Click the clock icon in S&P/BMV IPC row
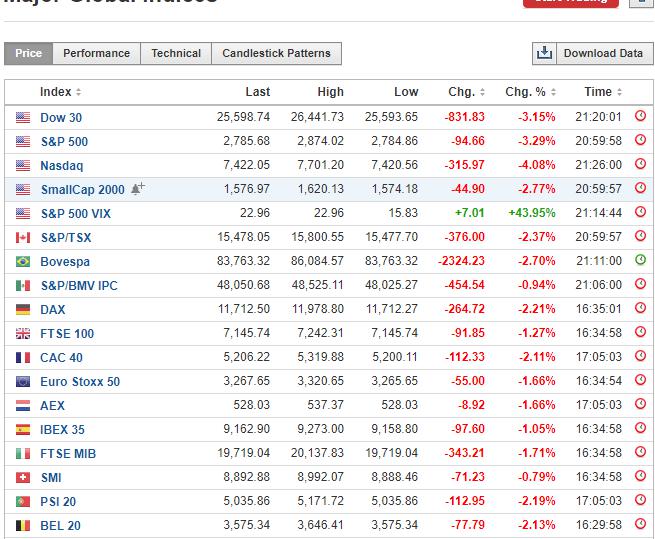Viewport: 655px width, 539px height. pos(640,284)
